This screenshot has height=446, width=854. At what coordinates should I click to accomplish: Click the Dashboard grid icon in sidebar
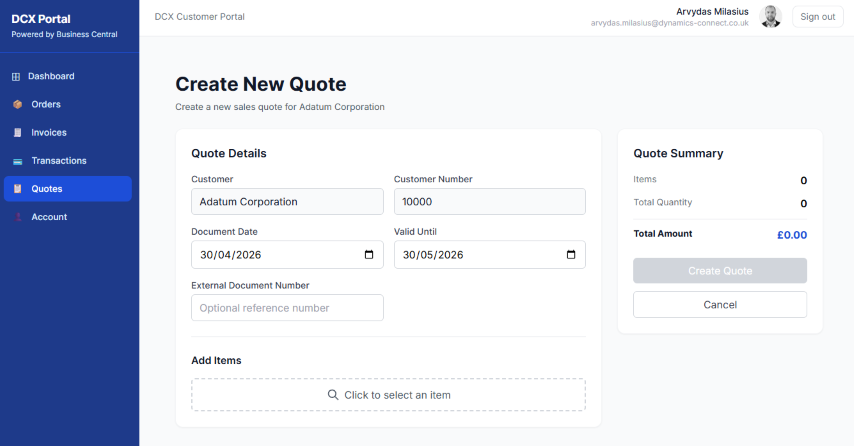[x=16, y=76]
